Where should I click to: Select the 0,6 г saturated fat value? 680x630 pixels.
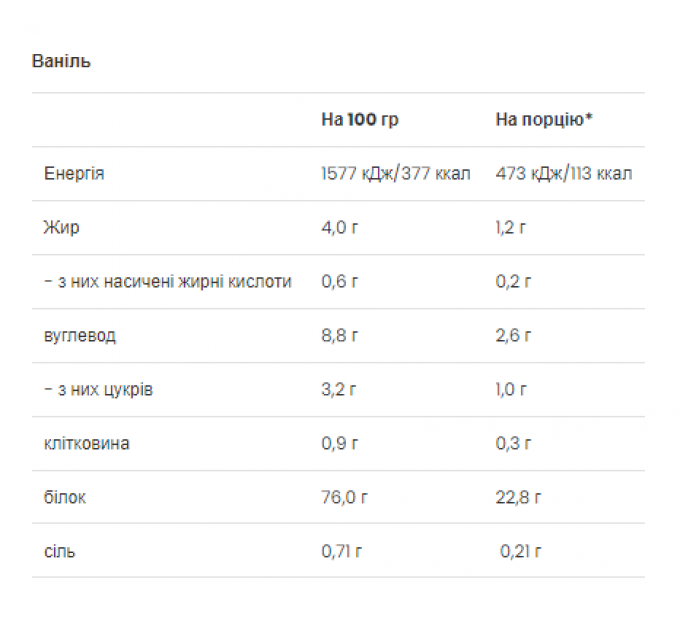[x=340, y=282]
